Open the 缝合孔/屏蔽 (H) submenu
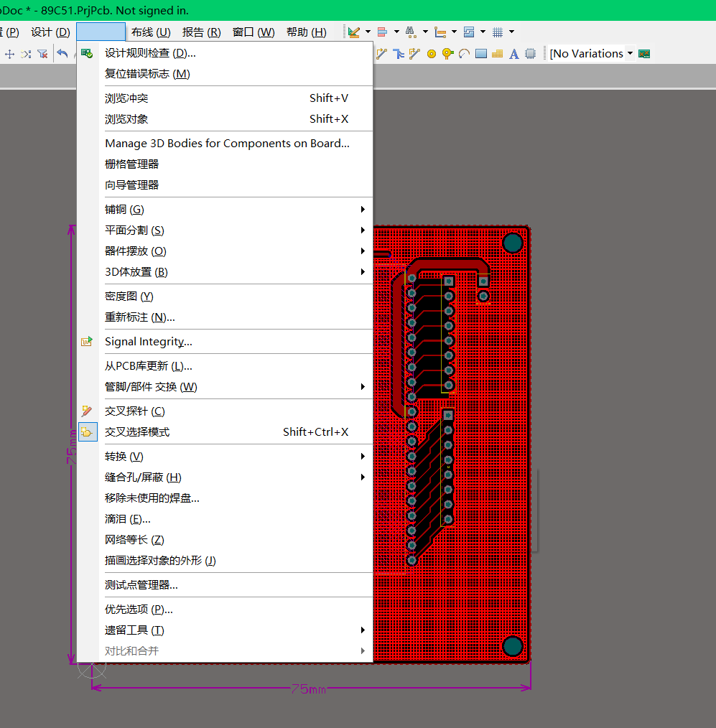716x728 pixels. coord(225,477)
